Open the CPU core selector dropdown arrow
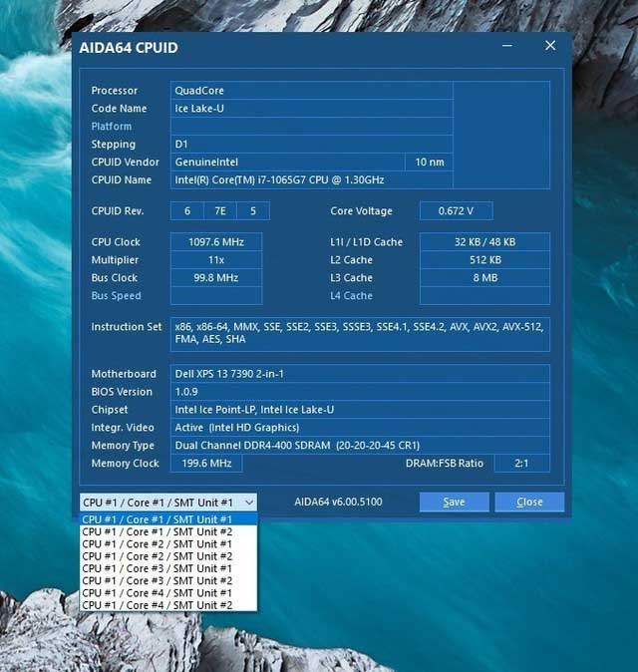The image size is (638, 672). [x=249, y=503]
